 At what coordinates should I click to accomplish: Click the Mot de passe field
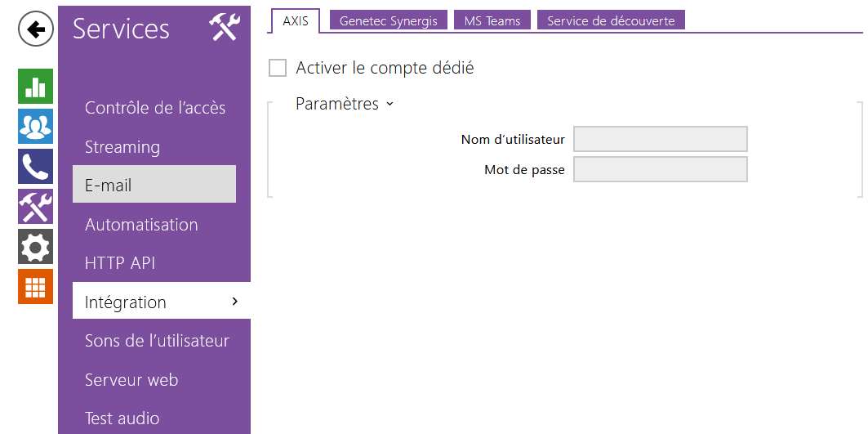coord(660,169)
